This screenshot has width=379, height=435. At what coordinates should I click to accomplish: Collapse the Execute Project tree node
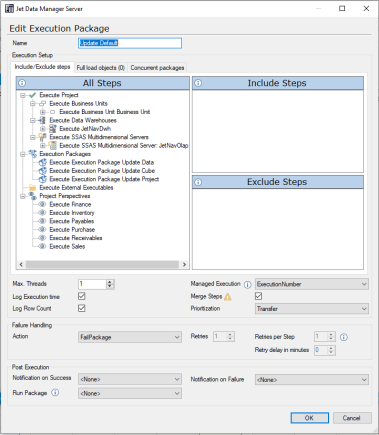23,95
